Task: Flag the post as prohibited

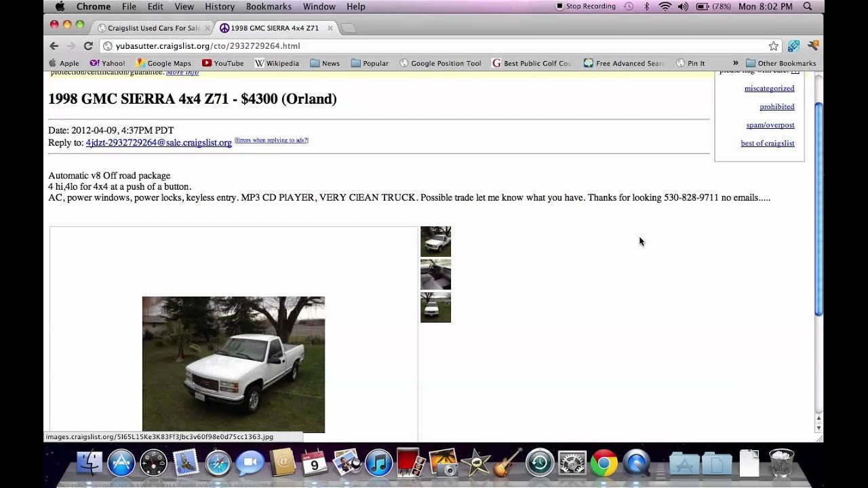Action: click(x=777, y=106)
